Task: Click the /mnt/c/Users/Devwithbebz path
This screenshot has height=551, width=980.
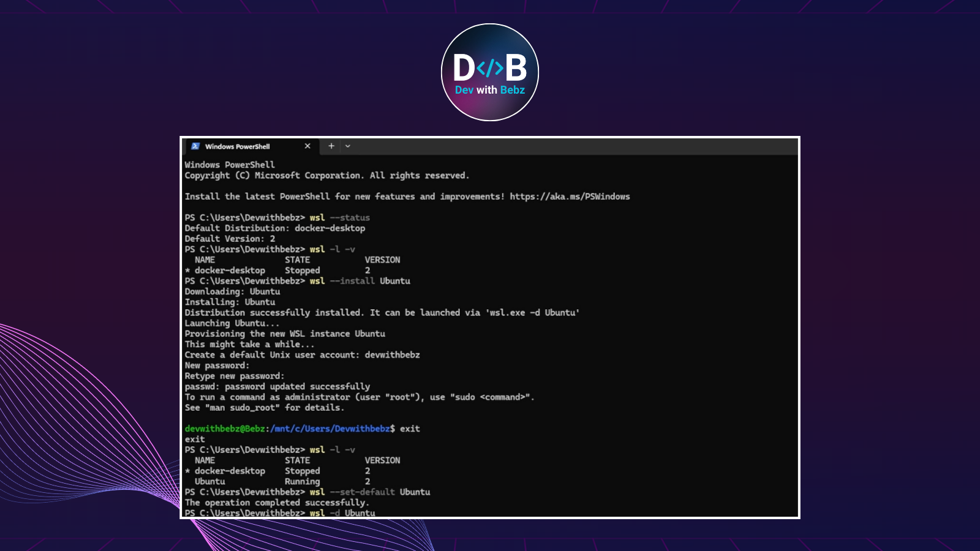Action: 330,429
